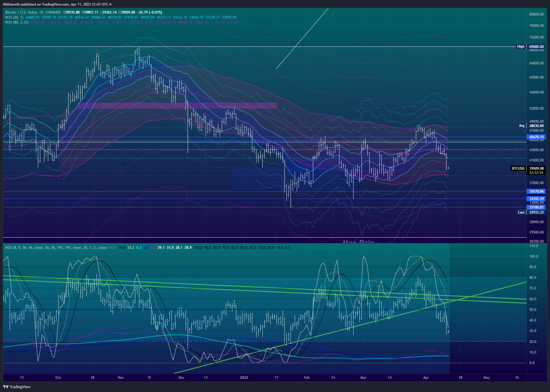This screenshot has height=392, width=550.
Task: Click the 2022 label on time axis
Action: [244, 378]
